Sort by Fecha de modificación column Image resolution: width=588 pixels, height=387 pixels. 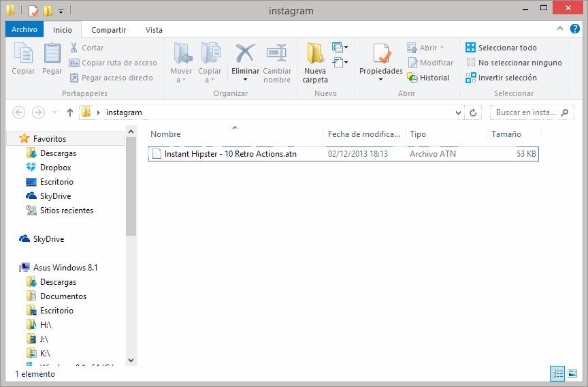pos(363,134)
